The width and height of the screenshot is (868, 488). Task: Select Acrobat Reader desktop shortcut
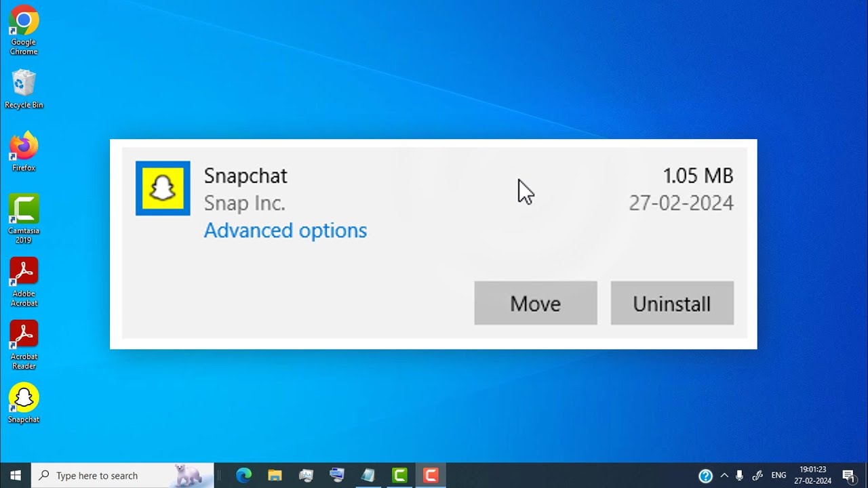24,345
